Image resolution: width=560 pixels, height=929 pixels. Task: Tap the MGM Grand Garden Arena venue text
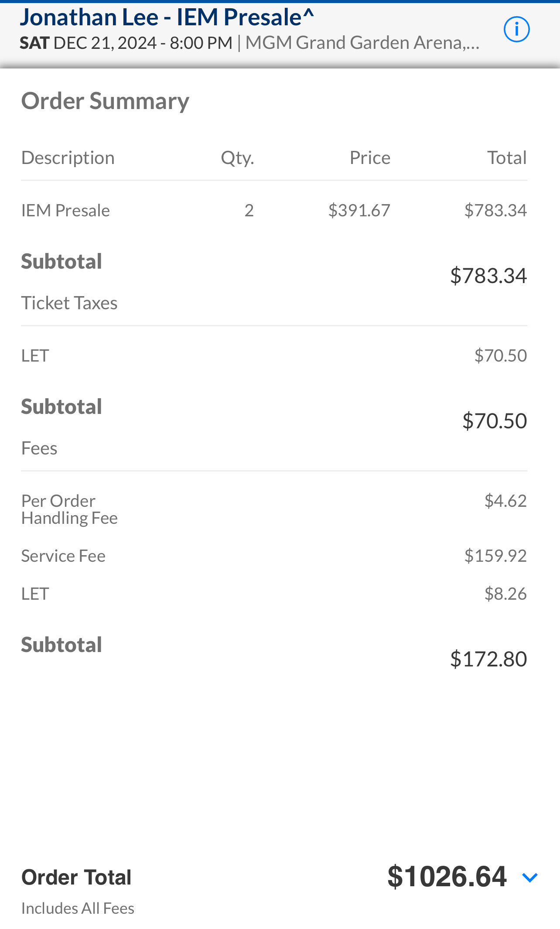tap(362, 43)
